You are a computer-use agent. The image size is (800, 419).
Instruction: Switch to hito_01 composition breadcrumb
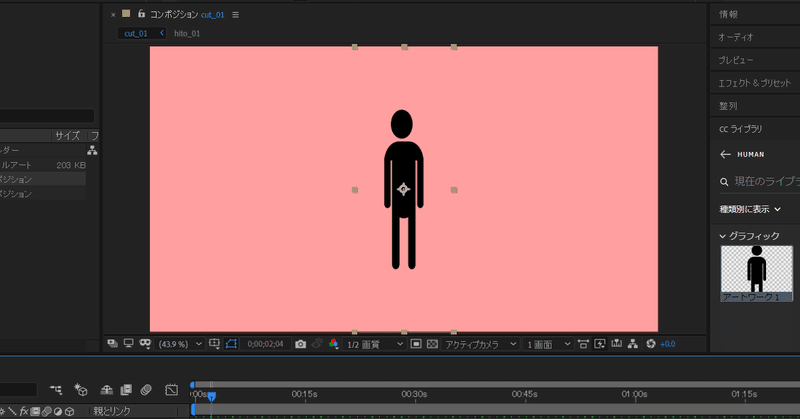pos(187,34)
